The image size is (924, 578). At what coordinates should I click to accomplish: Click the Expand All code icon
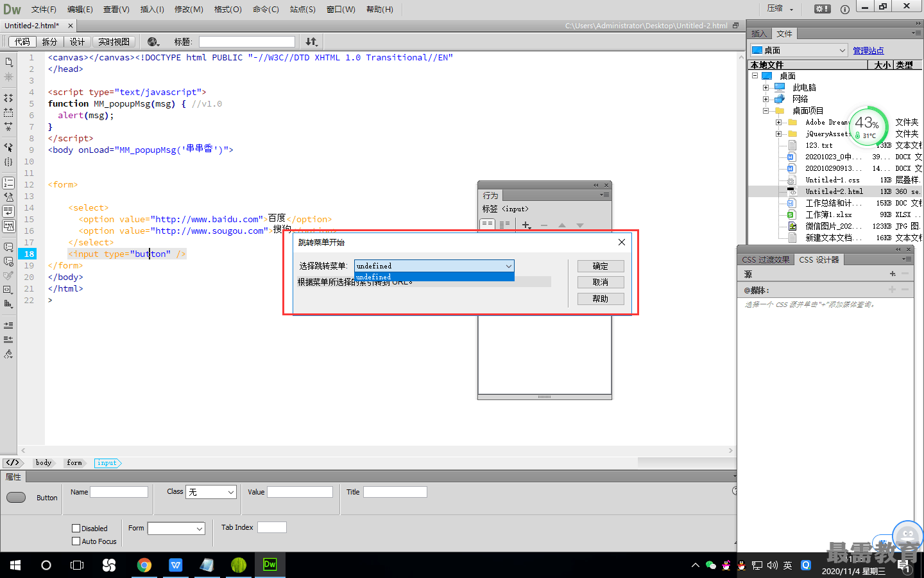[8, 127]
